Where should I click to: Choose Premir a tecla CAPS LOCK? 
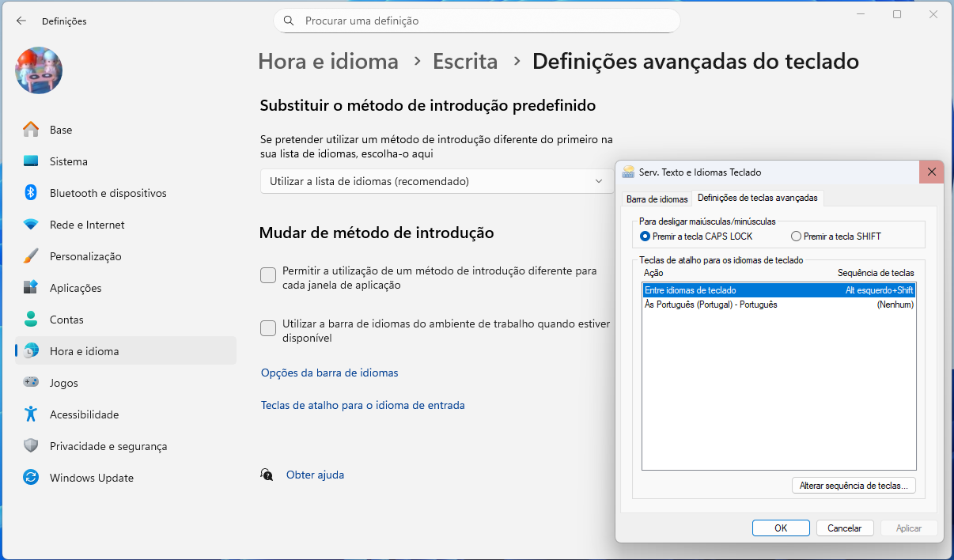click(x=645, y=236)
